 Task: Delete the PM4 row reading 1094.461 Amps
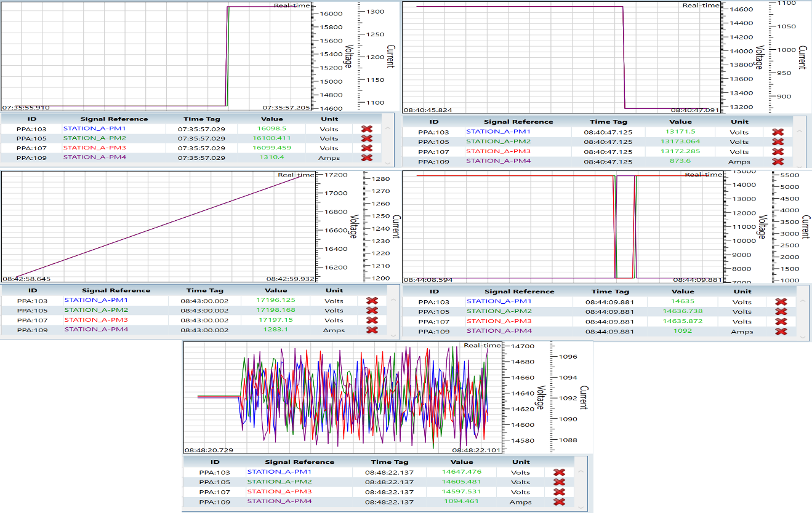pos(559,502)
